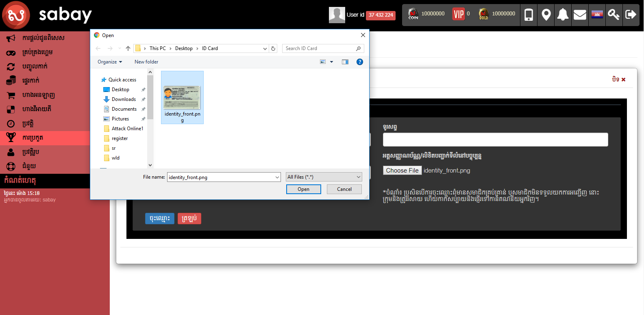Click the notification bell icon
The image size is (644, 315).
[563, 15]
